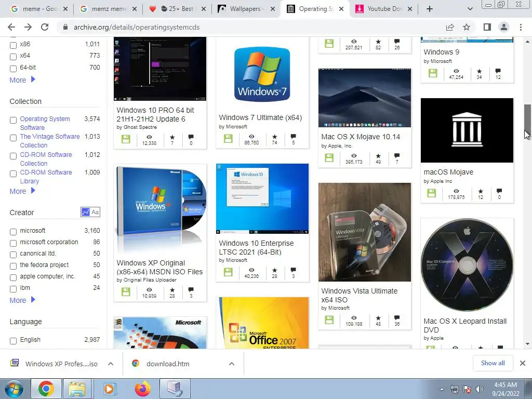Open the Mac OS X Mojave 10.14 title link
532x399 pixels.
click(x=361, y=137)
